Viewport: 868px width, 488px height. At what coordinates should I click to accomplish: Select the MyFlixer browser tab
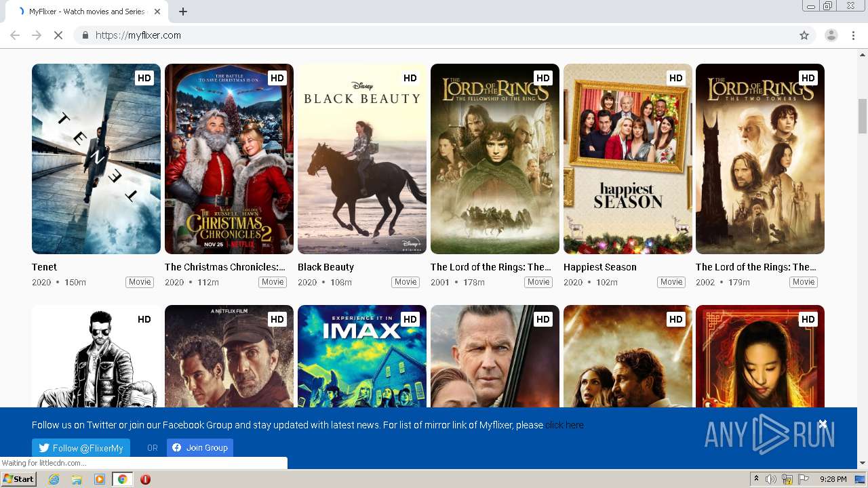(88, 12)
